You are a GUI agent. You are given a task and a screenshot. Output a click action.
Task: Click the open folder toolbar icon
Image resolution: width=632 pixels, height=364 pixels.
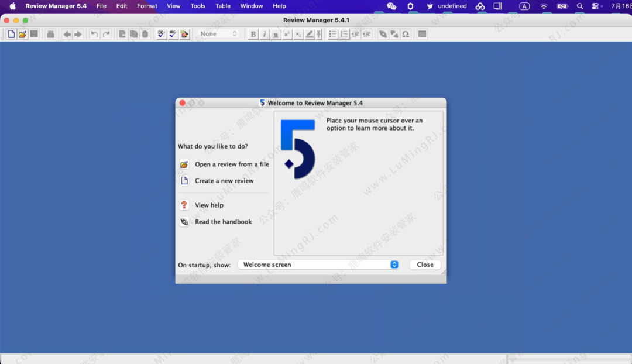click(22, 34)
